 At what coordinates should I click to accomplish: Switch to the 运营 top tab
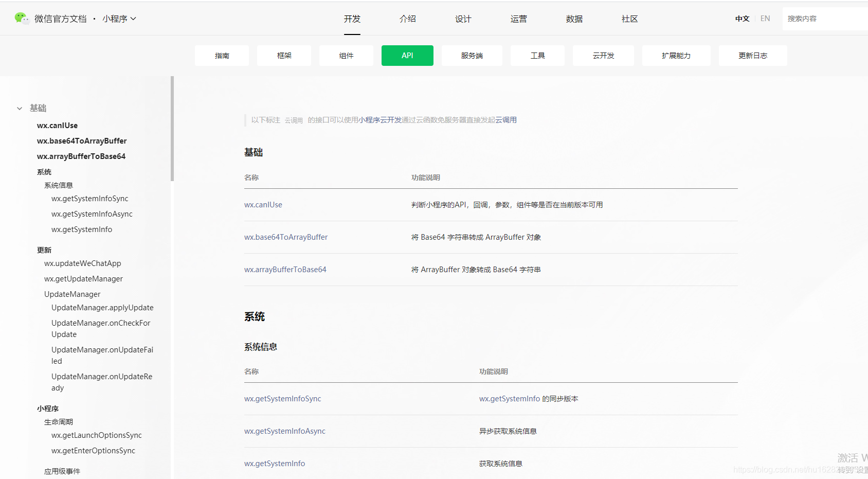click(x=519, y=19)
